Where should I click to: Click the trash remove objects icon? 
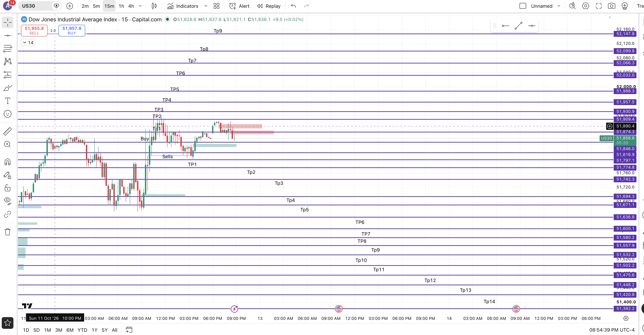pyautogui.click(x=8, y=232)
